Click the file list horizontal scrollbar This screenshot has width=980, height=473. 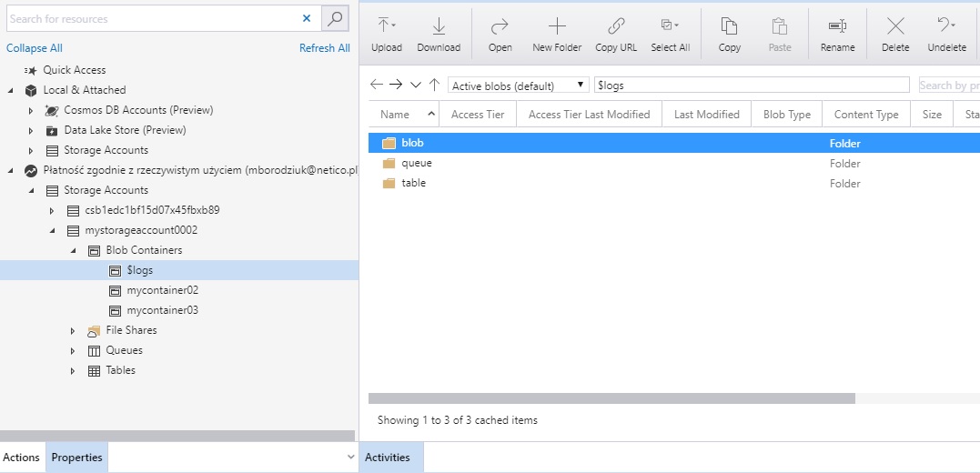tap(611, 398)
